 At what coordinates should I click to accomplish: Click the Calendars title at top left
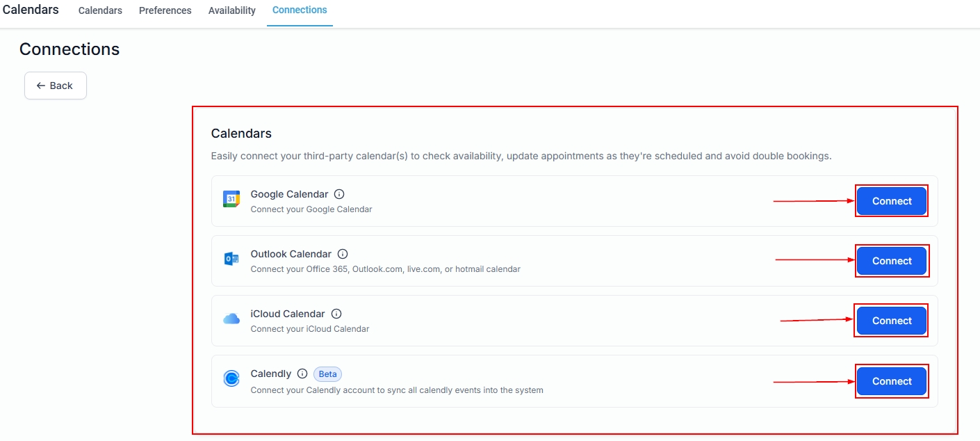point(31,10)
